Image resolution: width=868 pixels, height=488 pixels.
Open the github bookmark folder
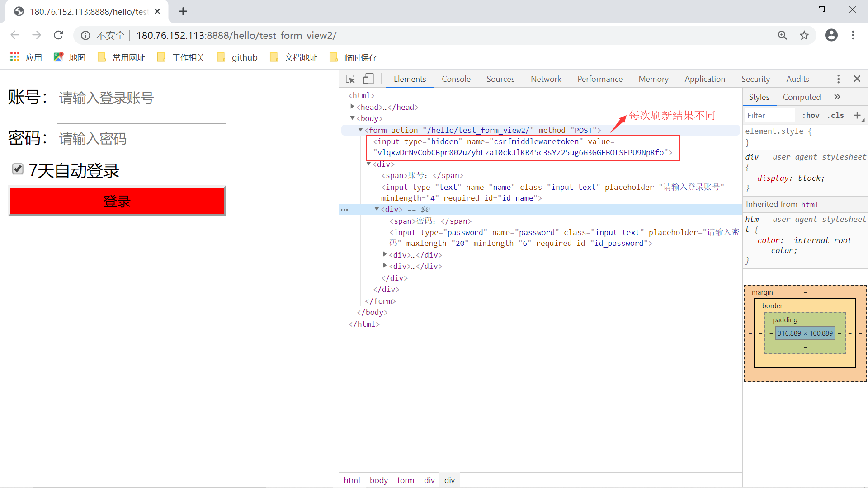click(237, 57)
